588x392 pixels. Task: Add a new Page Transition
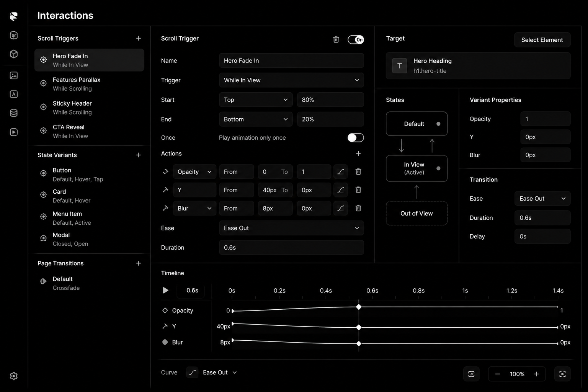[139, 263]
